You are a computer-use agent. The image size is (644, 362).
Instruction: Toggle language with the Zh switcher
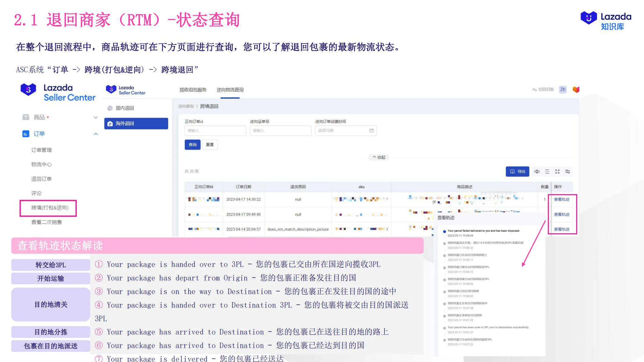click(562, 90)
